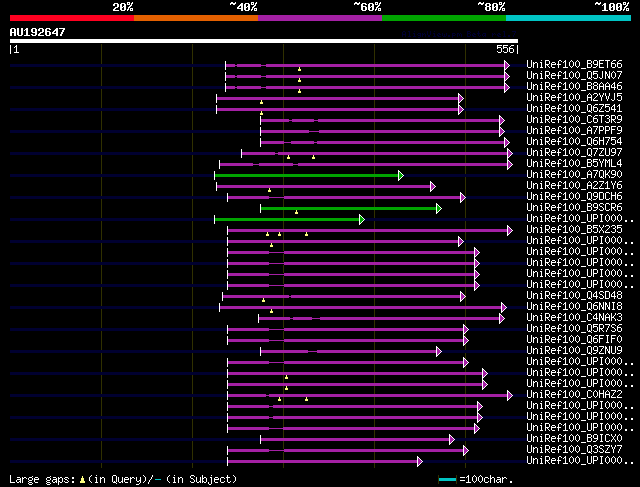This screenshot has width=640, height=487.
Task: Click the yellow gap icon in the legend
Action: tap(82, 479)
